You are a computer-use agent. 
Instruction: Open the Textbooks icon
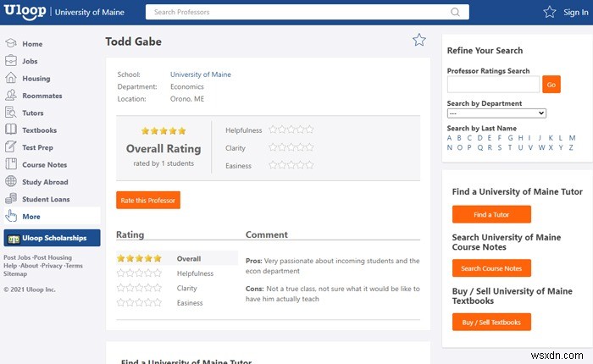[11, 130]
